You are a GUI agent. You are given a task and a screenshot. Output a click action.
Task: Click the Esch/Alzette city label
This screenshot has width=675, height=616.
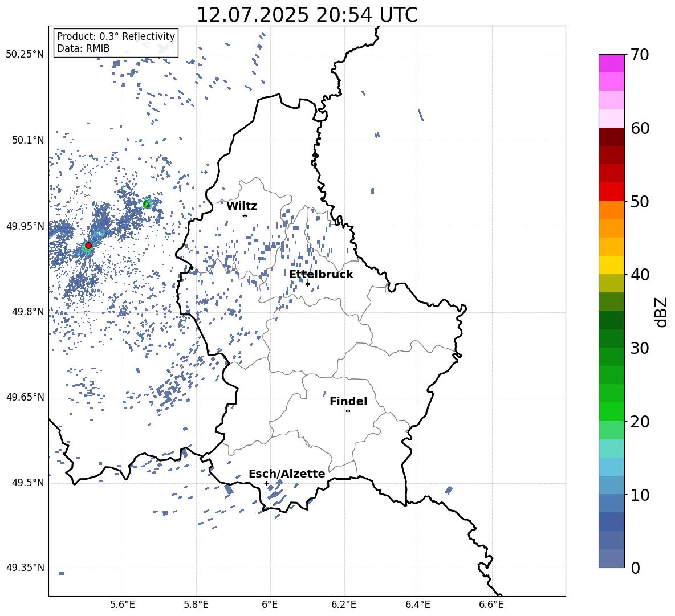pos(287,474)
